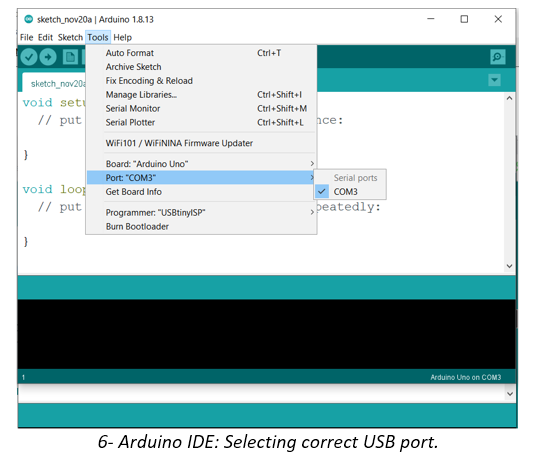Select Fix Encoding & Reload
The width and height of the screenshot is (533, 471).
pos(201,81)
